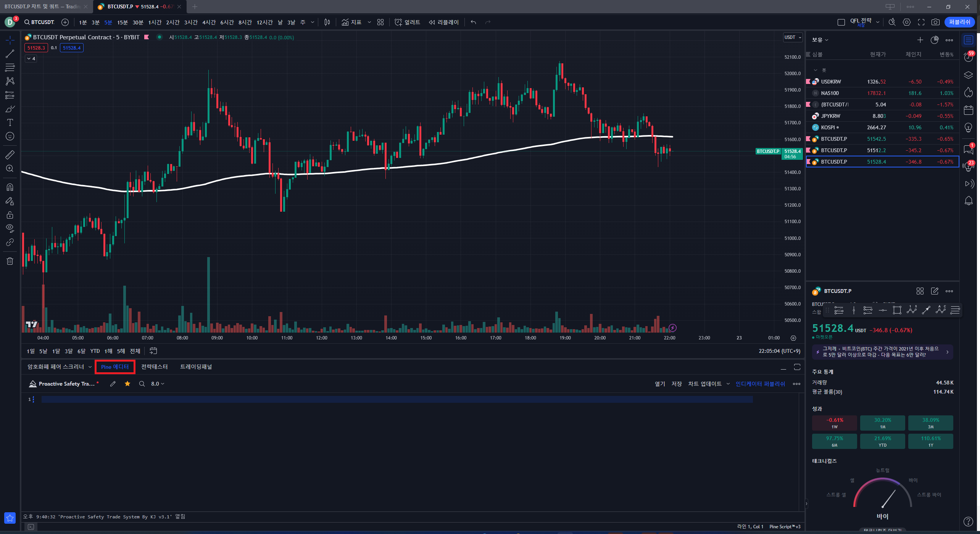Select NAS100 in the watchlist

point(882,93)
